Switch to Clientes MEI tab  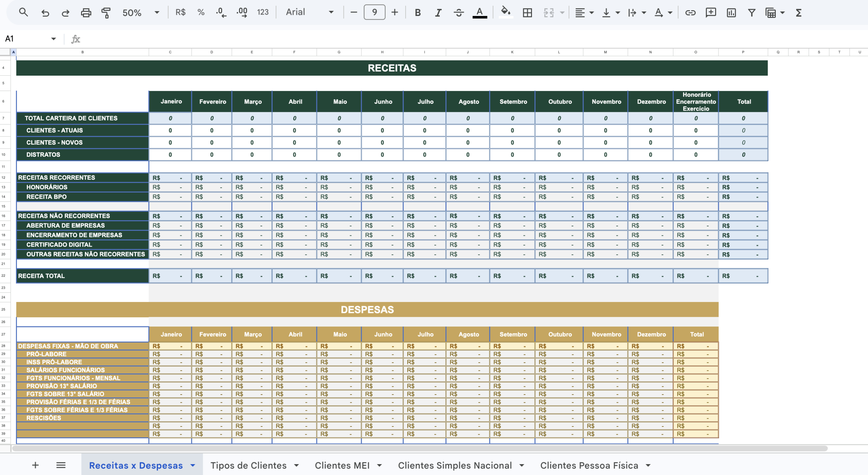point(342,465)
